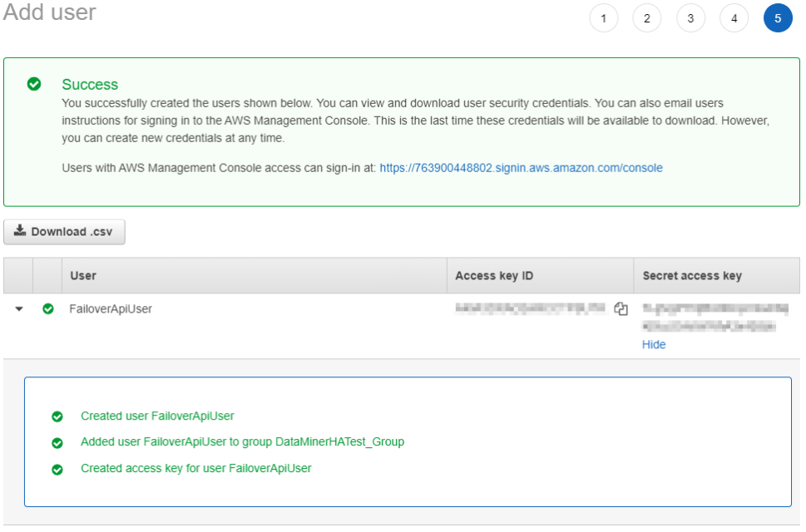Collapse the FailoverApiUser row details

(19, 309)
